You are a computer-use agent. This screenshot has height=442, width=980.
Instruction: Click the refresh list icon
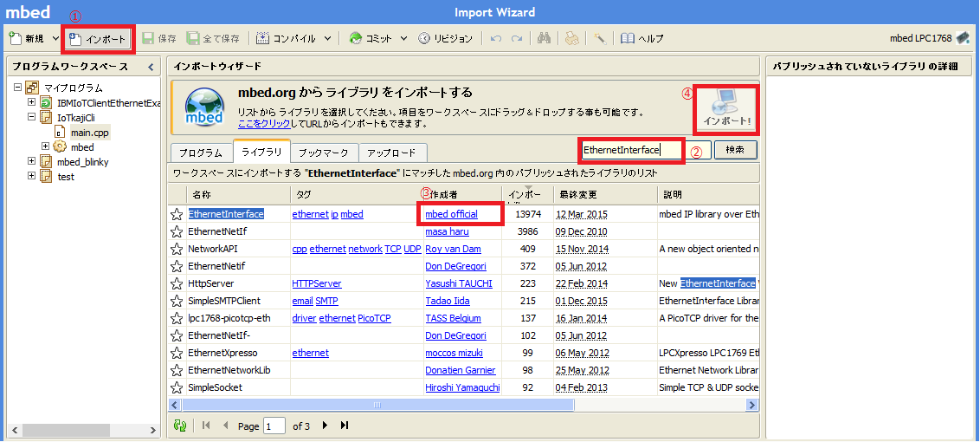pyautogui.click(x=181, y=426)
